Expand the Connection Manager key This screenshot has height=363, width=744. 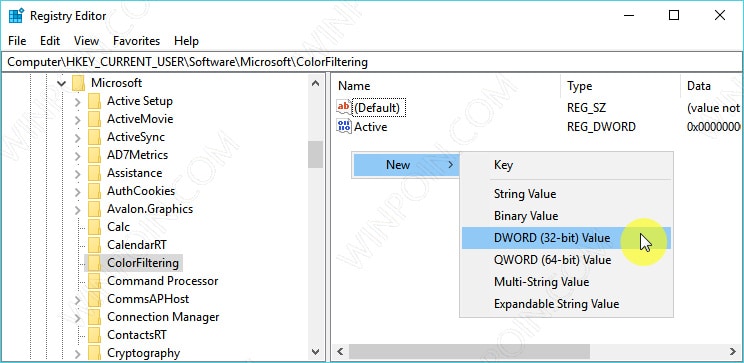[x=77, y=317]
